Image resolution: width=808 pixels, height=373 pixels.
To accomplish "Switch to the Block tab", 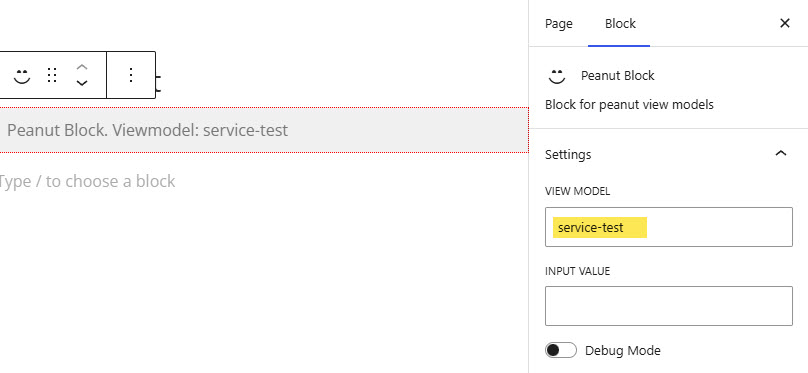I will click(620, 24).
